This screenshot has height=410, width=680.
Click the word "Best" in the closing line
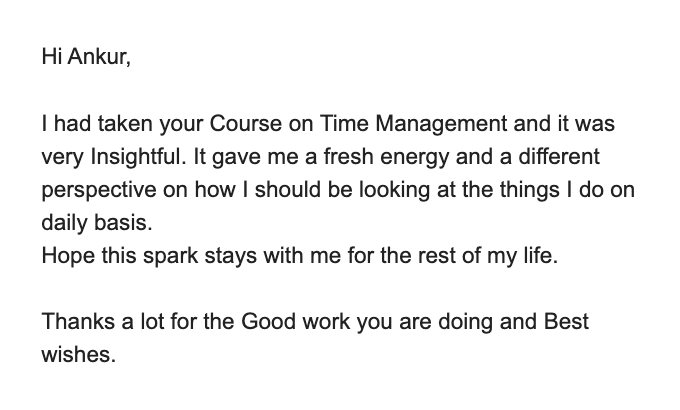[x=567, y=322]
